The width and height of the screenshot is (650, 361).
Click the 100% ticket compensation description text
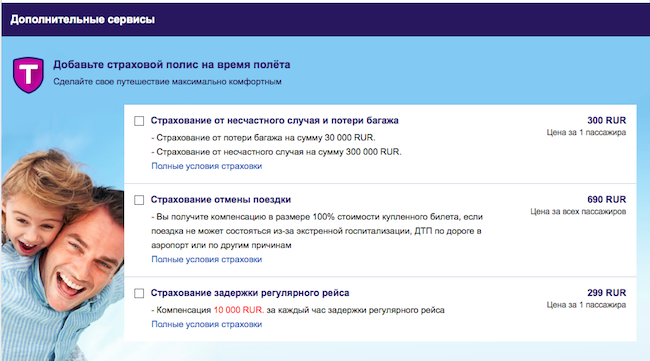pos(317,231)
